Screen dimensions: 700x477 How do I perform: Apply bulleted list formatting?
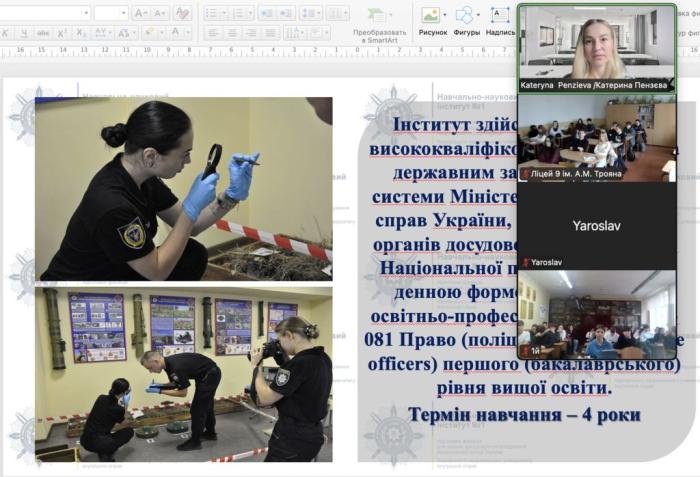click(x=212, y=13)
